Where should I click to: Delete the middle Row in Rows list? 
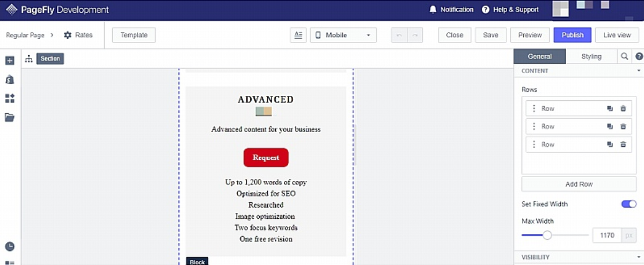(x=623, y=127)
